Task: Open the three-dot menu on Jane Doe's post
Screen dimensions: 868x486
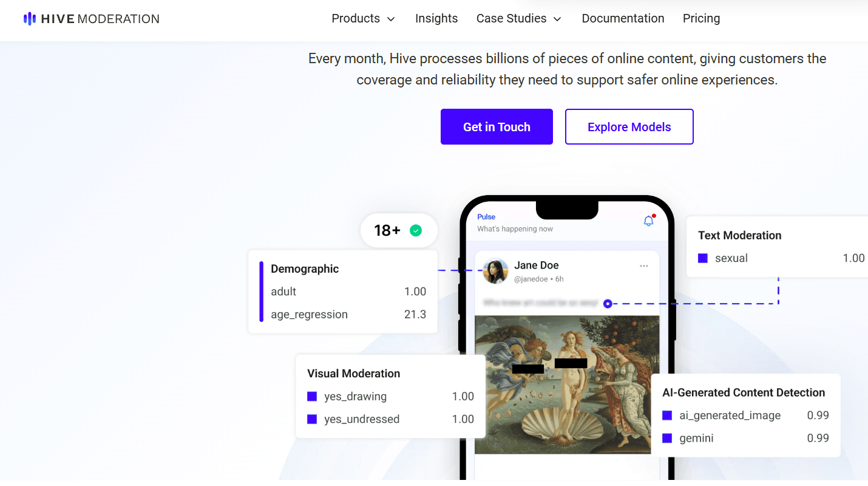Action: click(x=643, y=266)
